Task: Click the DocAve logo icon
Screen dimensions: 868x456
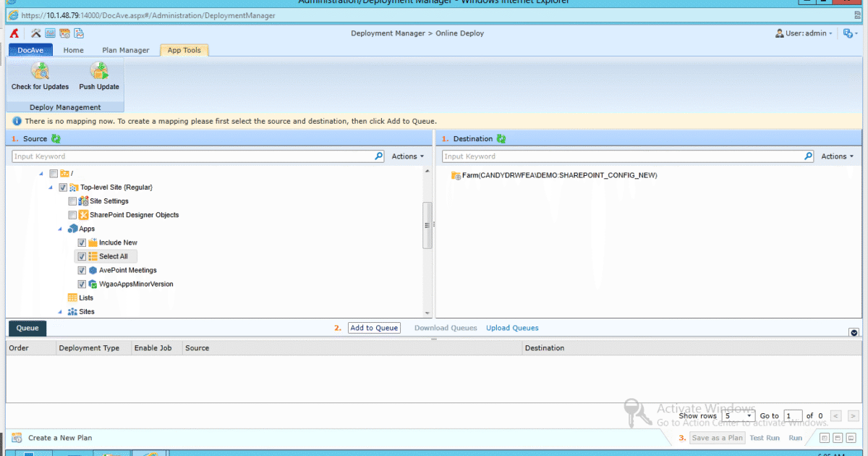Action: coord(13,33)
